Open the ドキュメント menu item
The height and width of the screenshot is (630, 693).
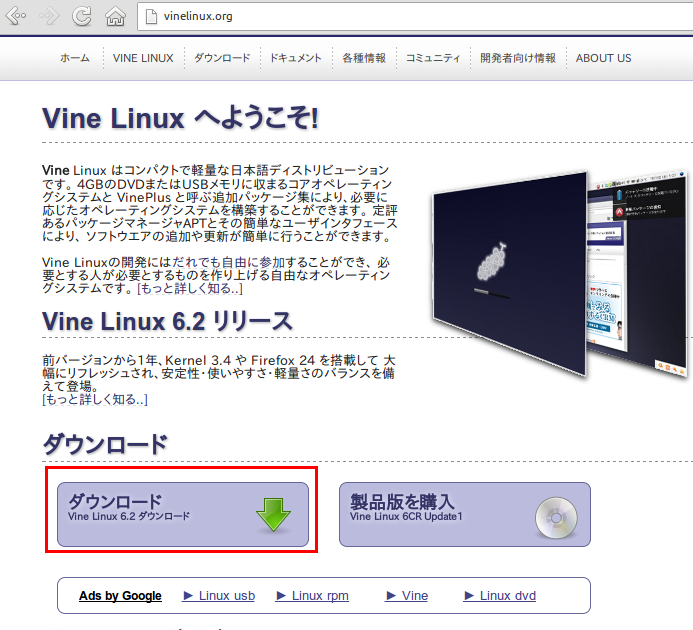(x=296, y=58)
